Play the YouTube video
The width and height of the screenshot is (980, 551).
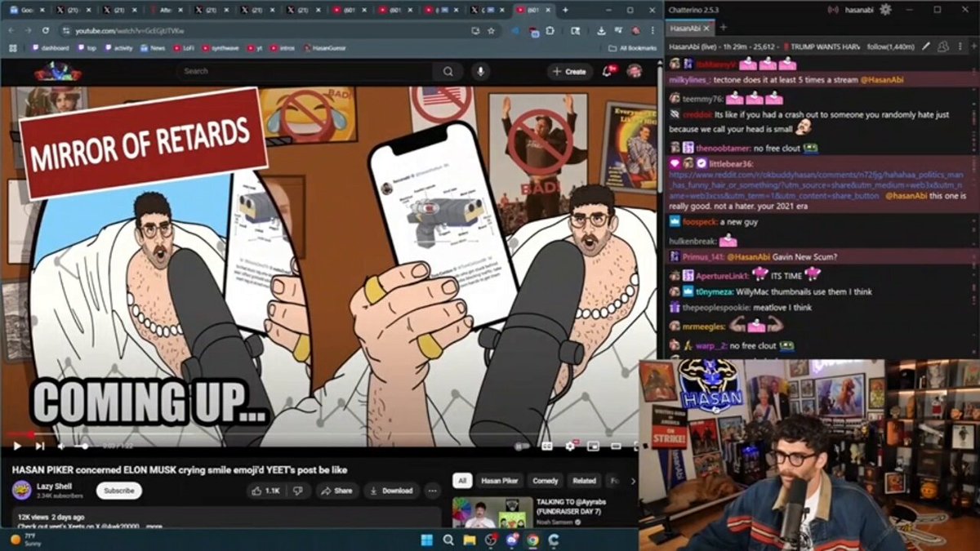(16, 446)
